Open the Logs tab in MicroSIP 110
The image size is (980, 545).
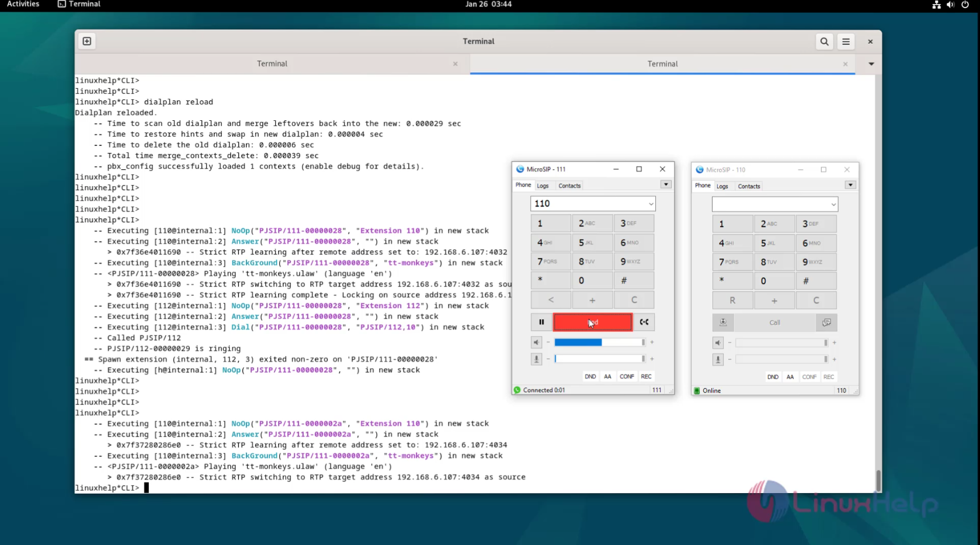click(722, 187)
